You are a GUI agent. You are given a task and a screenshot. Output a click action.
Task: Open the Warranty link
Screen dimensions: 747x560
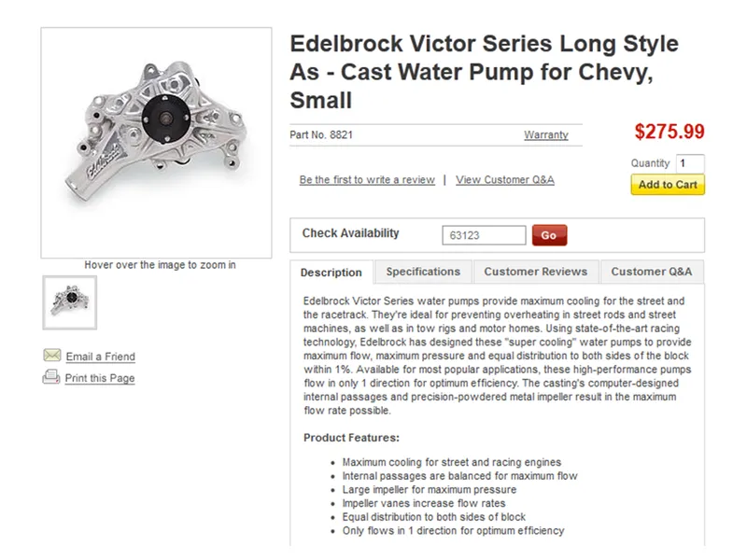tap(545, 135)
